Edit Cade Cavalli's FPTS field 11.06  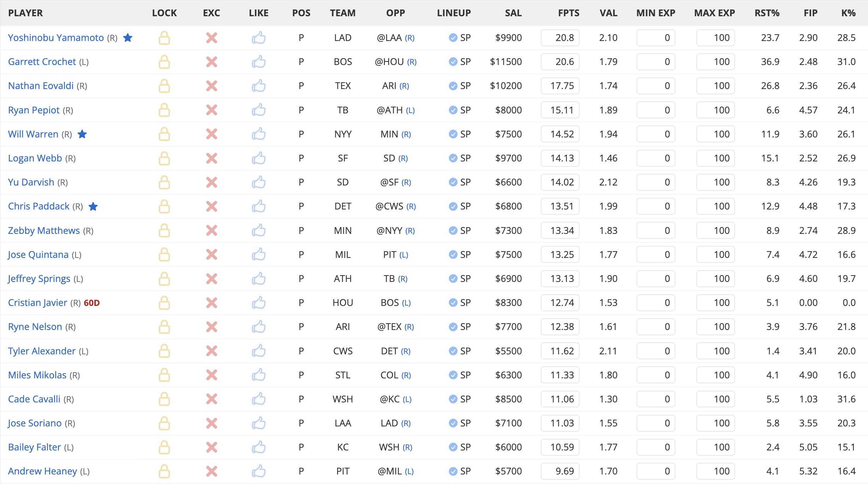pyautogui.click(x=560, y=399)
